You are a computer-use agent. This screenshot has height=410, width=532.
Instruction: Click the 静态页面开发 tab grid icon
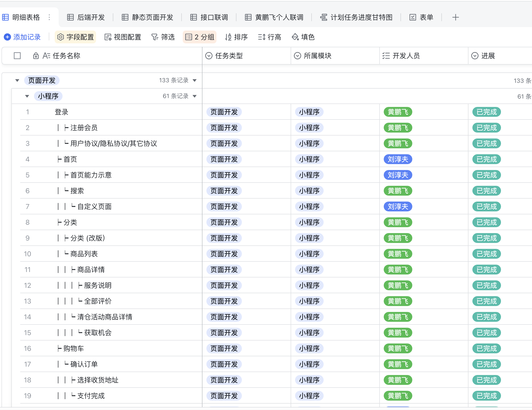click(x=125, y=17)
